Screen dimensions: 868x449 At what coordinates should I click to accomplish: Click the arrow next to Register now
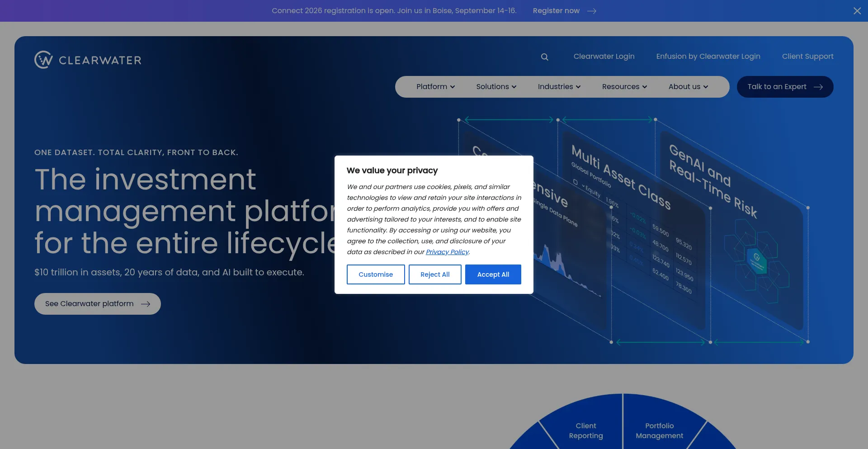coord(592,11)
